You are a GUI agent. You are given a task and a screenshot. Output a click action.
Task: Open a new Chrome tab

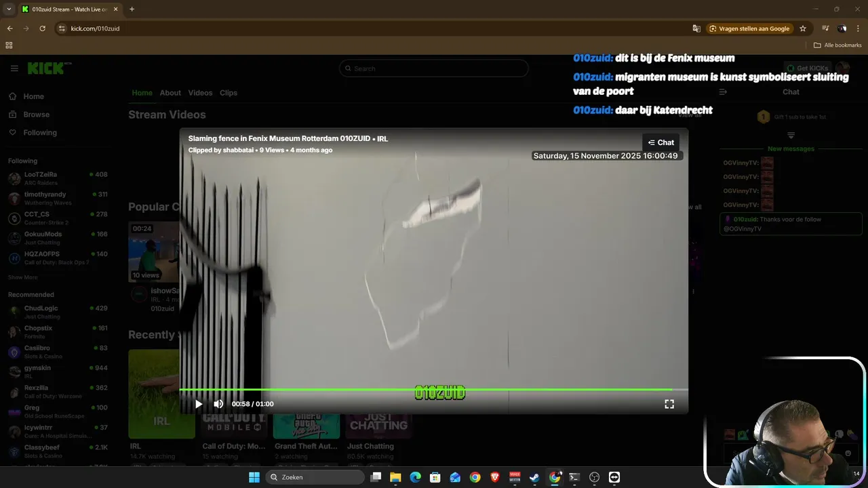coord(132,9)
